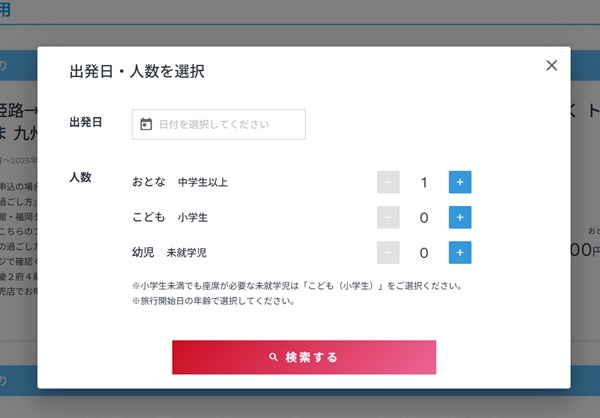Viewport: 600px width, 418px height.
Task: Add one 幼児 using plus button
Action: click(x=460, y=253)
